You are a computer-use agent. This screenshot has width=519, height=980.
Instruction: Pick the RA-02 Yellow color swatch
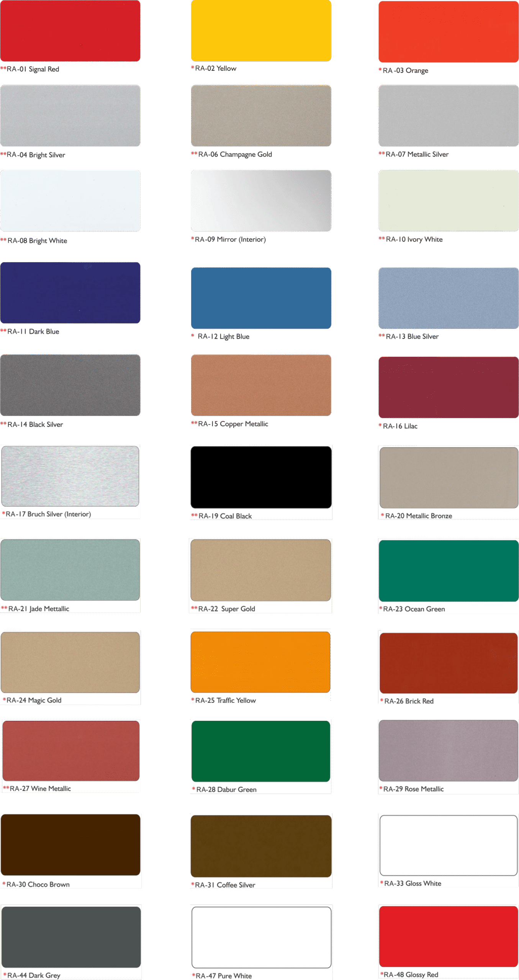coord(261,31)
